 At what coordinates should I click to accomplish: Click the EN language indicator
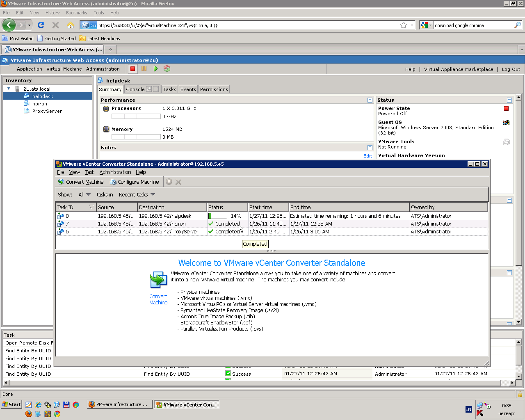tap(468, 409)
